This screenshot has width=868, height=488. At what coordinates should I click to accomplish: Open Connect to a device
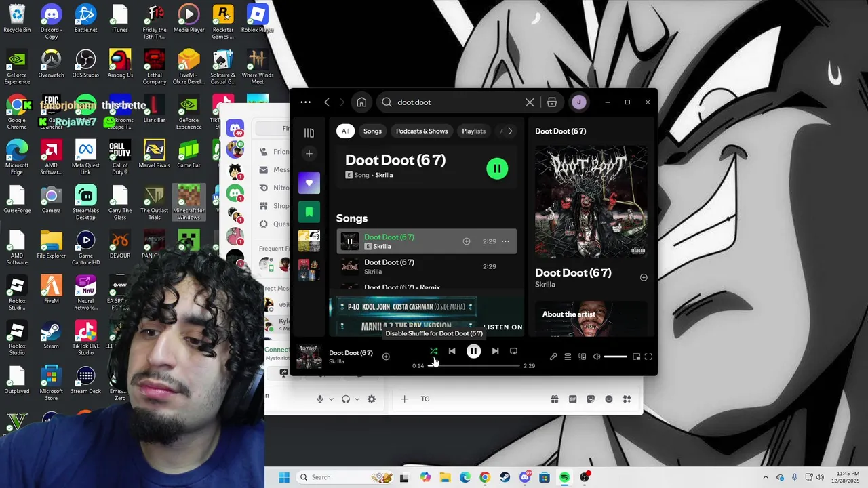583,357
